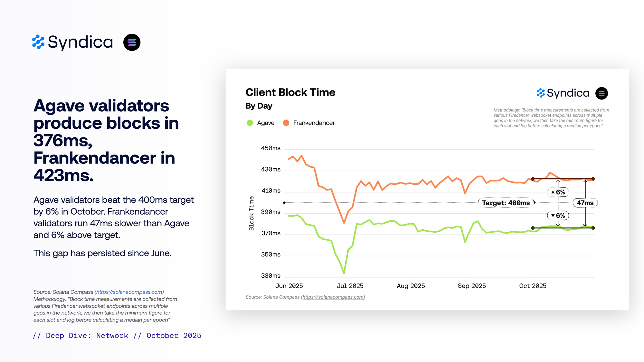The height and width of the screenshot is (362, 644).
Task: Click the Syndica logo icon top-left
Action: pyautogui.click(x=38, y=42)
